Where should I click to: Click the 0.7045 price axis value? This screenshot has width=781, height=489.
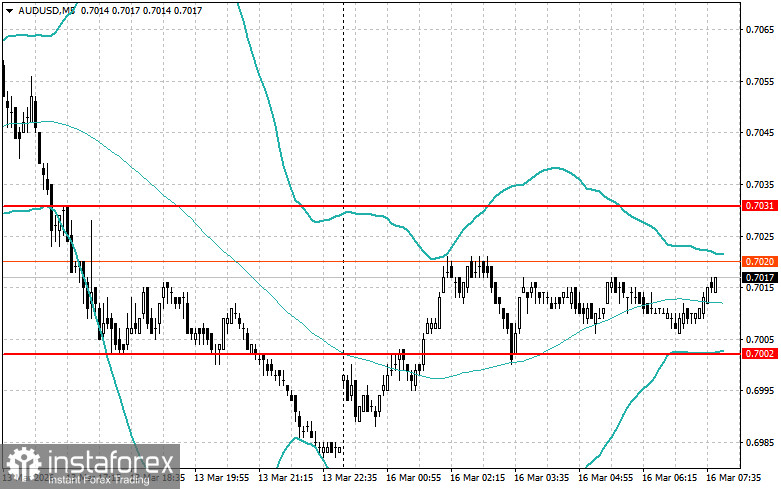click(x=760, y=132)
